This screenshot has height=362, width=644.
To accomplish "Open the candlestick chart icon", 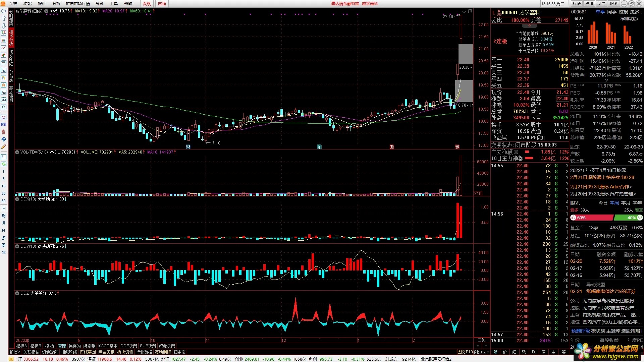I will pos(4,55).
